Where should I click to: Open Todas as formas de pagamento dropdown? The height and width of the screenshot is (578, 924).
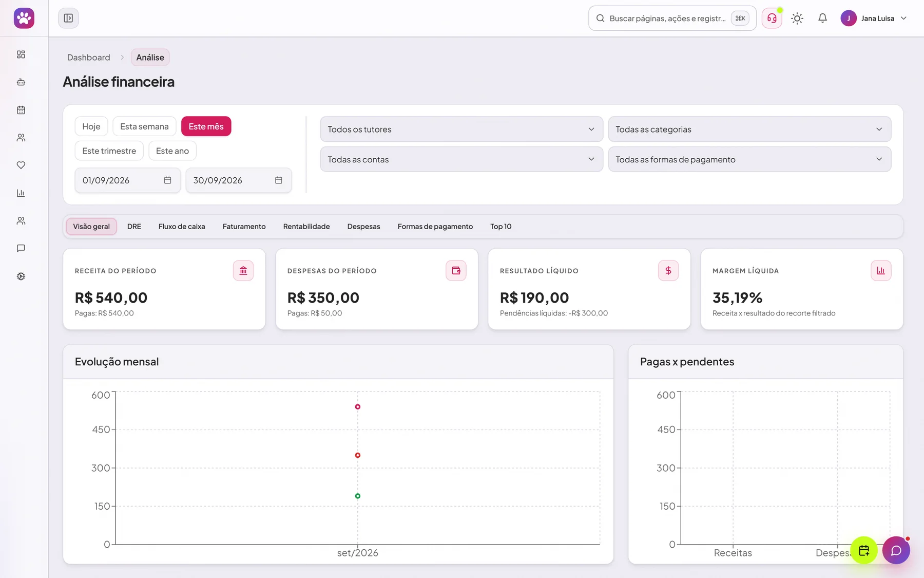point(749,160)
